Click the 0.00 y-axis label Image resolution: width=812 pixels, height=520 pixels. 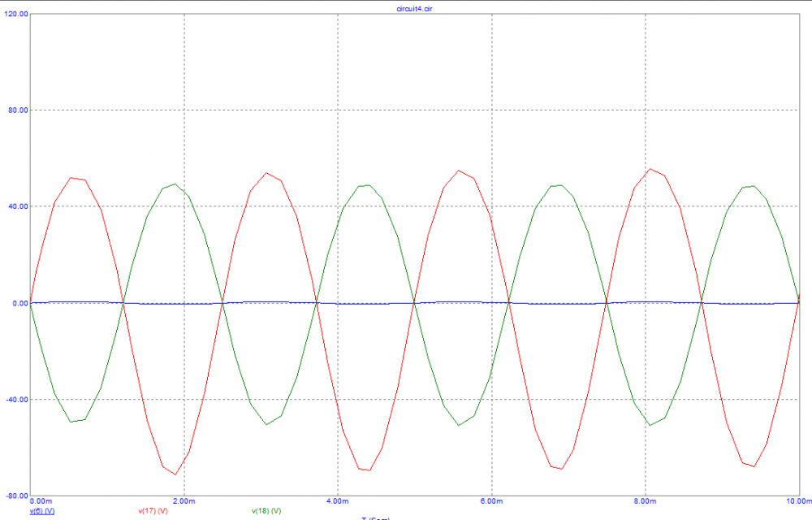pos(19,303)
